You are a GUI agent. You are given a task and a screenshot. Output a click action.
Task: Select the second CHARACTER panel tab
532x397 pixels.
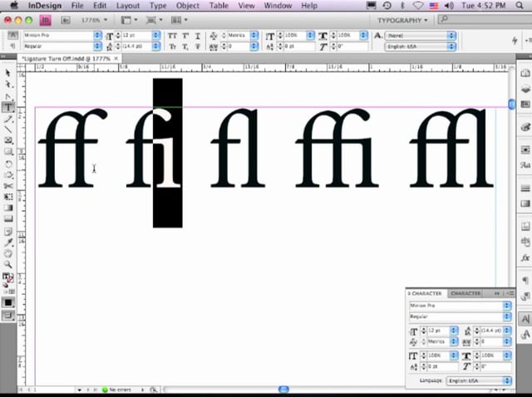[465, 293]
